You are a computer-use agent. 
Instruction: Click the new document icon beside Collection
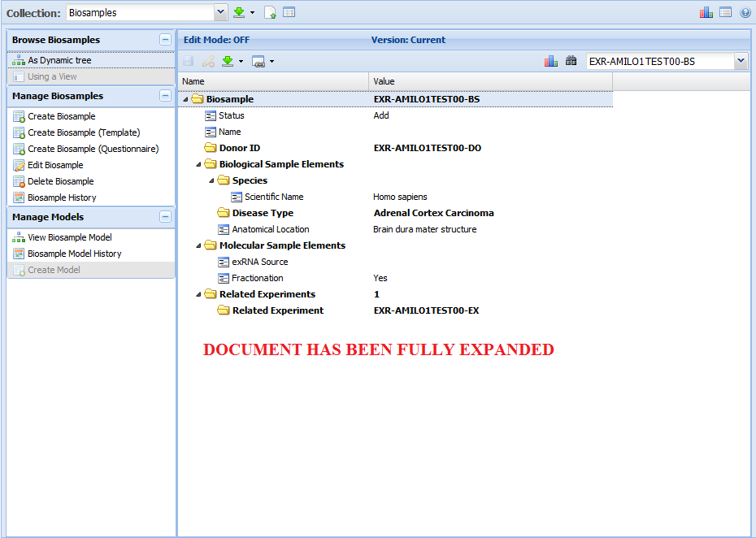pyautogui.click(x=270, y=12)
